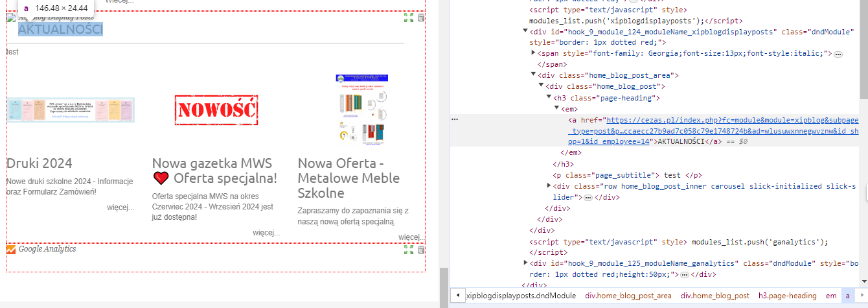Expand ellipsis of carousel slick-slider div

[588, 197]
